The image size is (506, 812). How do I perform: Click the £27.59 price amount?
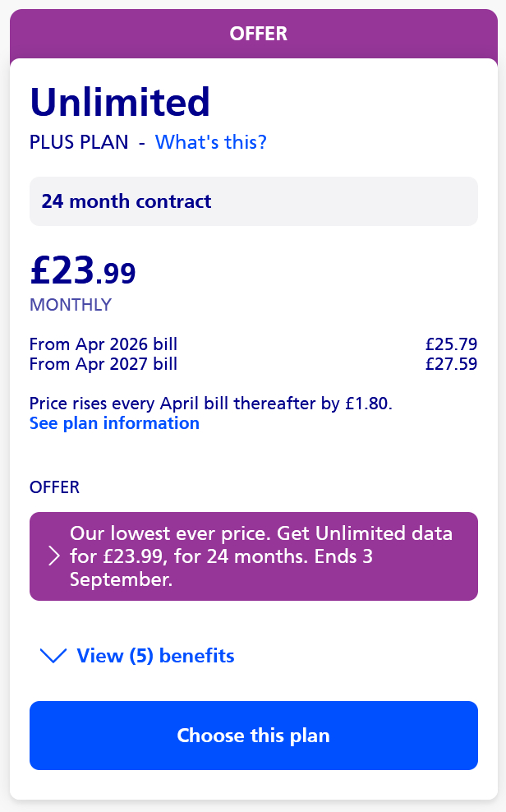coord(451,364)
